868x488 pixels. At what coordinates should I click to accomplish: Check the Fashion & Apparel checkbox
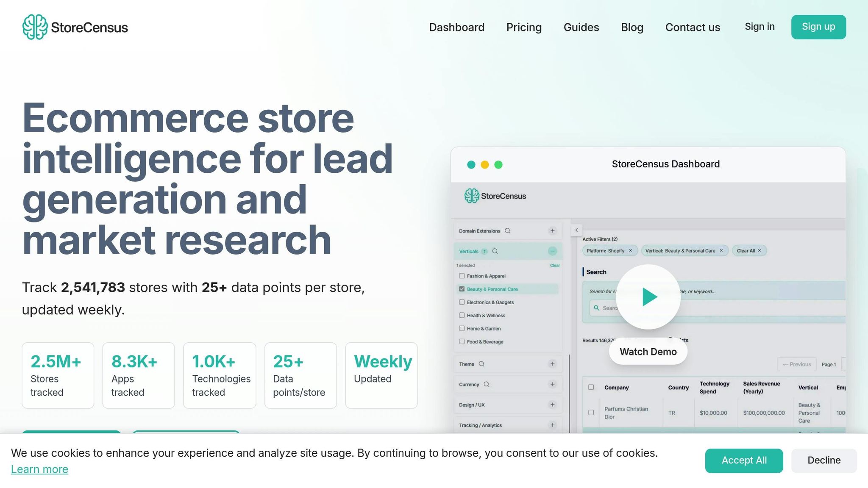462,276
